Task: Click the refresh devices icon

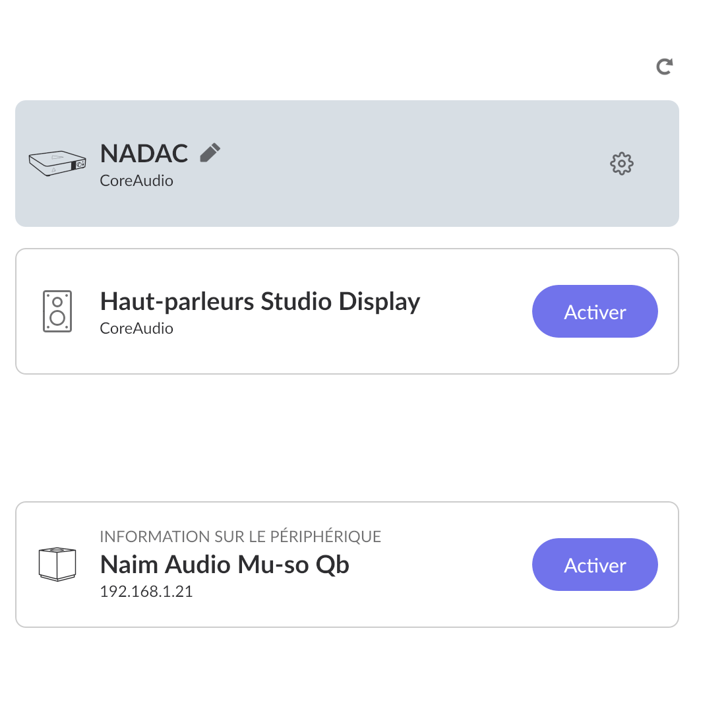Action: (x=664, y=66)
